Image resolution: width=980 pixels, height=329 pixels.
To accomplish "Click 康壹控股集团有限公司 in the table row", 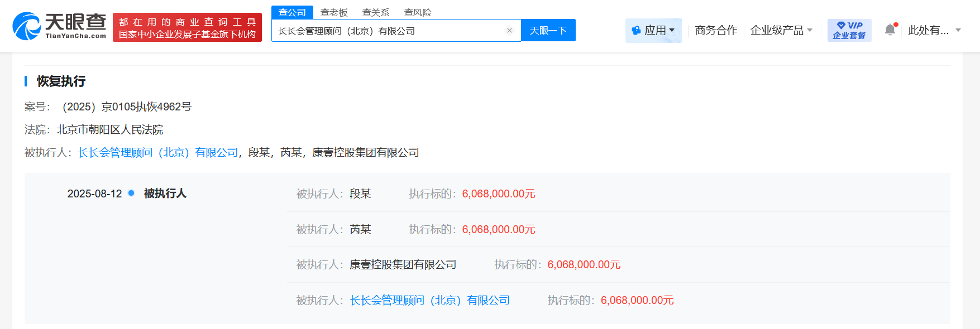I will pyautogui.click(x=403, y=264).
